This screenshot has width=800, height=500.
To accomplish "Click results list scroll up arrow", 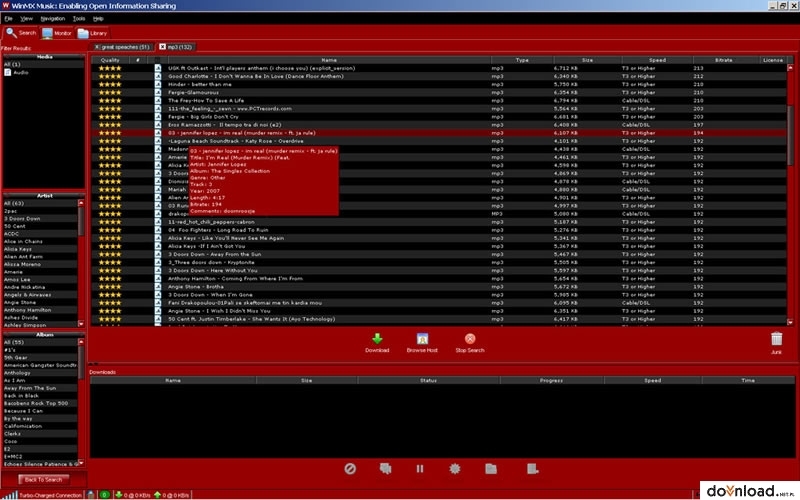I will pos(790,67).
